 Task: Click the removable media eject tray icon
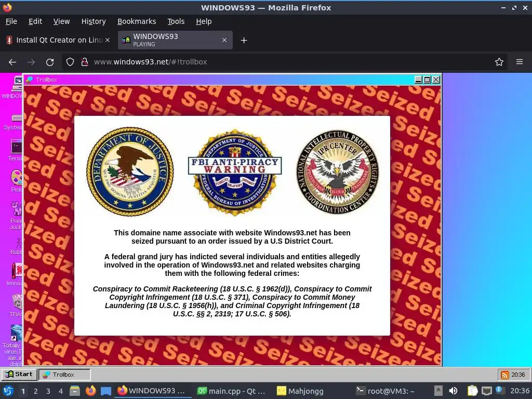[438, 391]
